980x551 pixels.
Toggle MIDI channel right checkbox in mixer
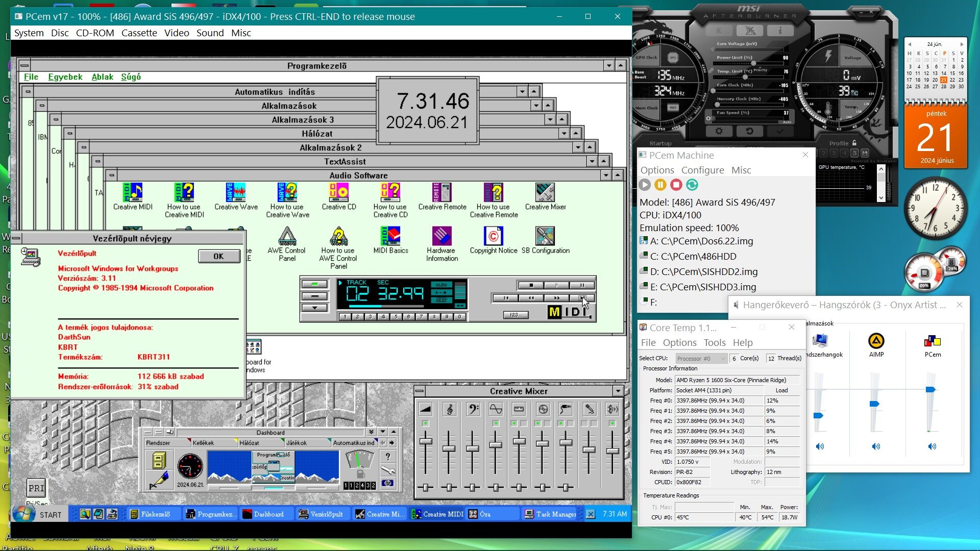[x=524, y=423]
